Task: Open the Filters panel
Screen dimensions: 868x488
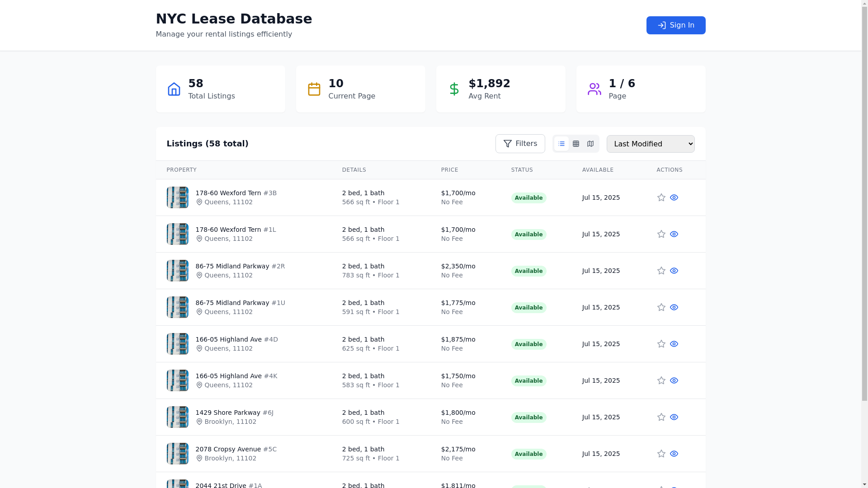Action: coord(520,144)
